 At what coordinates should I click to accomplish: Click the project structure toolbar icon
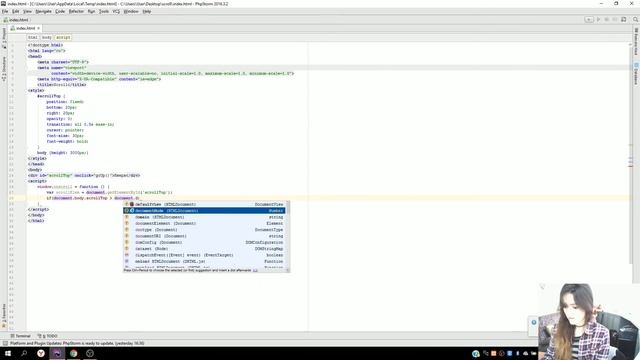(x=624, y=20)
